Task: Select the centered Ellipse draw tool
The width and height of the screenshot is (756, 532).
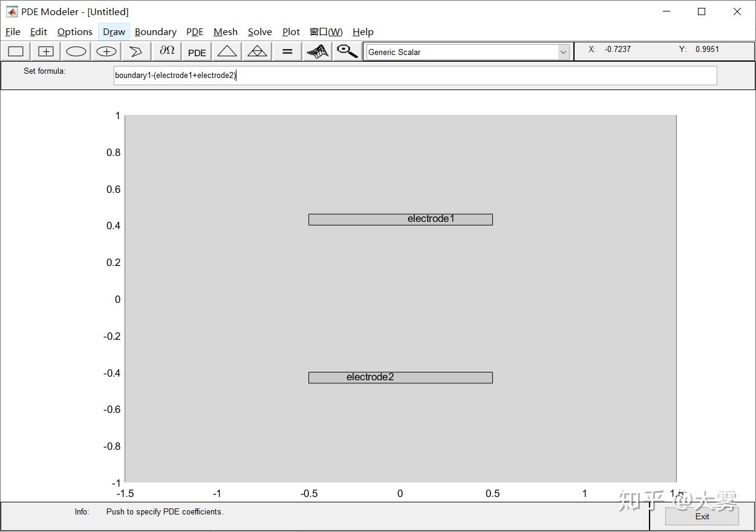Action: pyautogui.click(x=106, y=51)
